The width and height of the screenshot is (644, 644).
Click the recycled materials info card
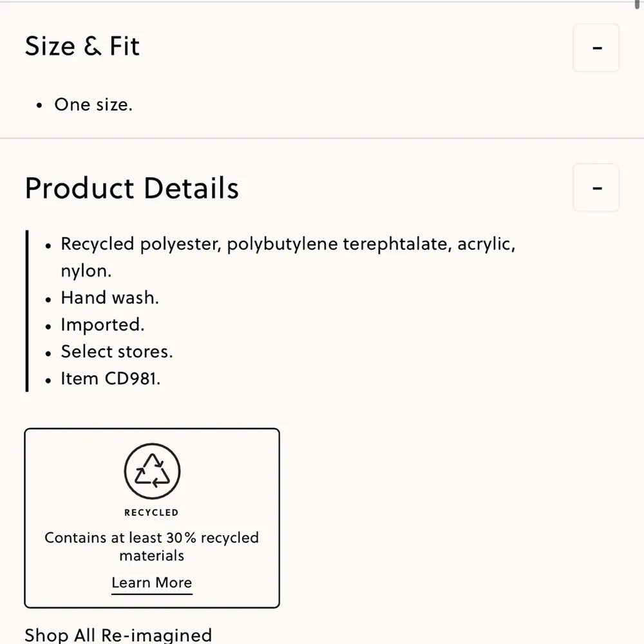(x=151, y=516)
